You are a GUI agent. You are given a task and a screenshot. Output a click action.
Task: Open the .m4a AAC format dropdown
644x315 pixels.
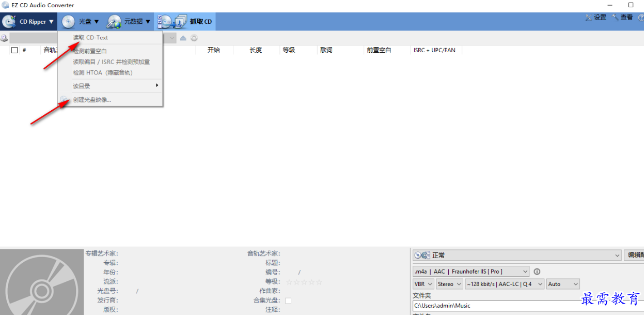point(471,271)
